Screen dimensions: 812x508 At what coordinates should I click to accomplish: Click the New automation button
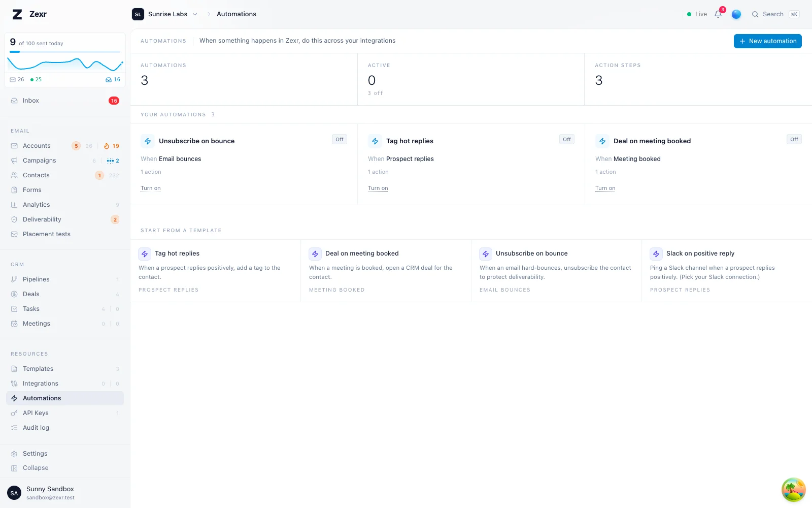tap(768, 41)
